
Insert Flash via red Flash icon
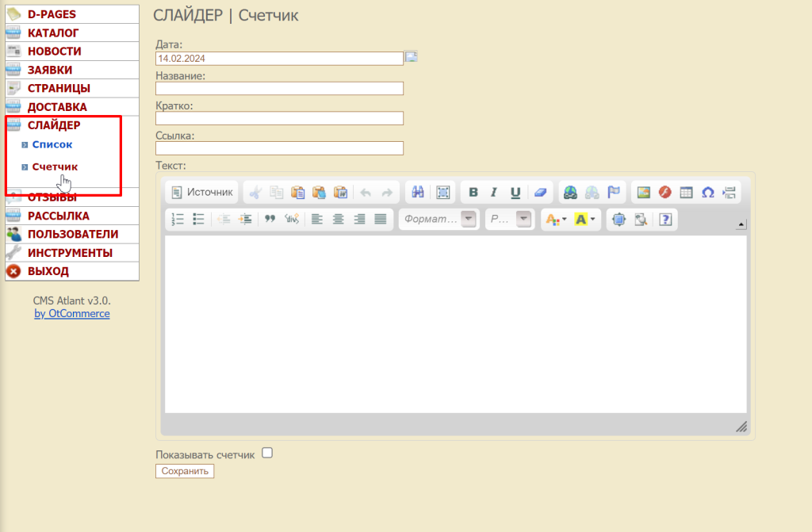pos(665,193)
